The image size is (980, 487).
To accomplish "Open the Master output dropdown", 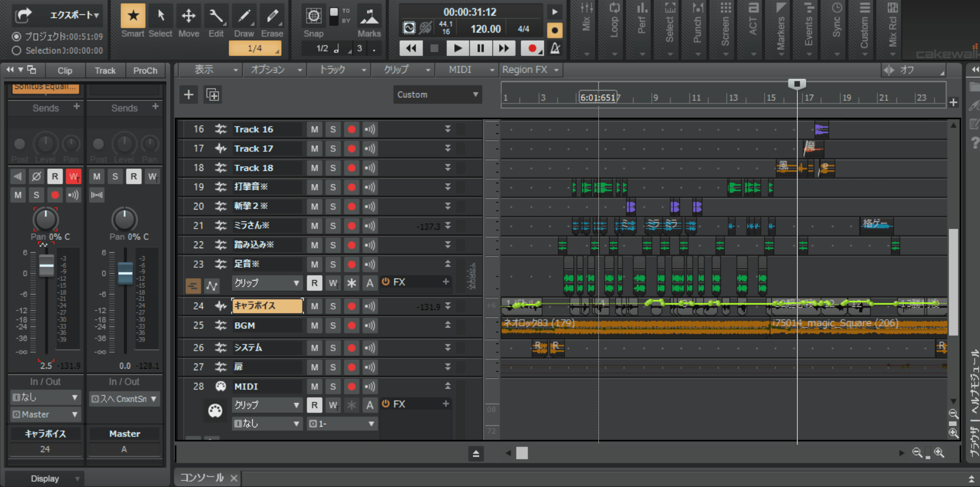I will (x=46, y=414).
